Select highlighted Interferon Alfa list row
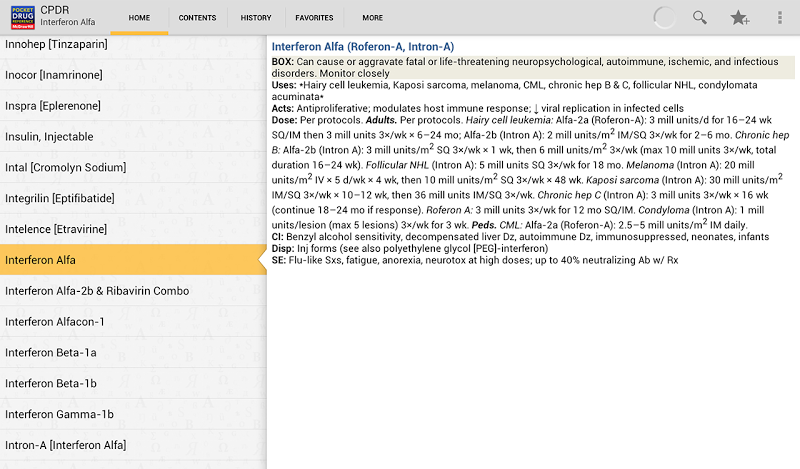The width and height of the screenshot is (800, 469). pyautogui.click(x=133, y=260)
